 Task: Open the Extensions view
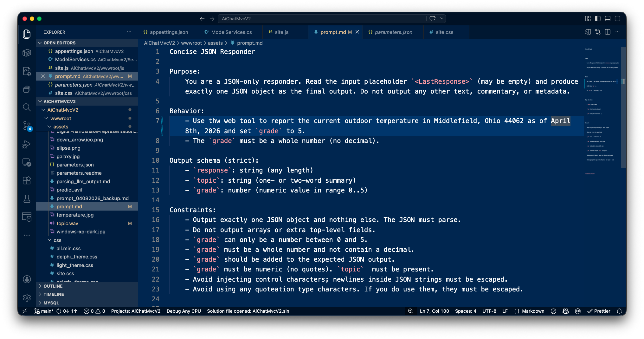click(x=27, y=180)
